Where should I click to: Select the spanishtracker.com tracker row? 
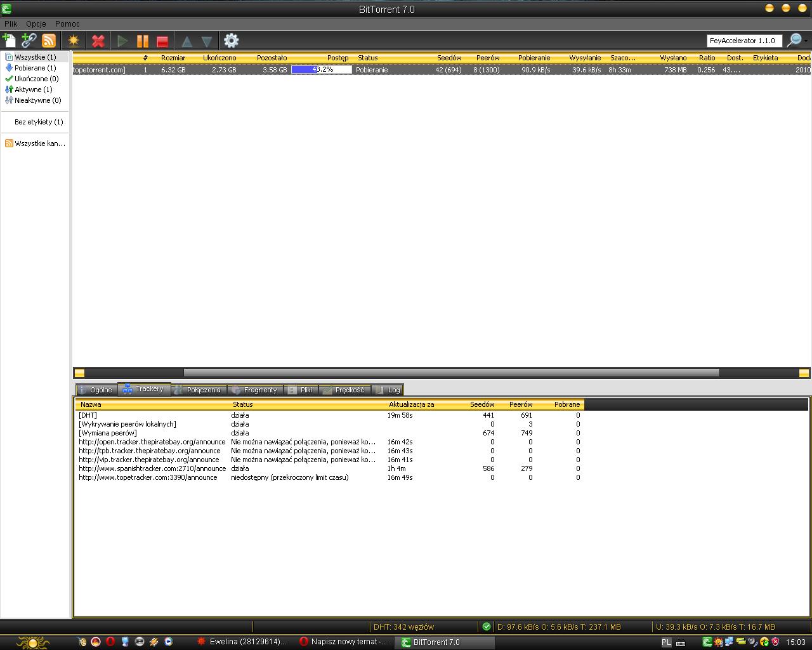(329, 468)
